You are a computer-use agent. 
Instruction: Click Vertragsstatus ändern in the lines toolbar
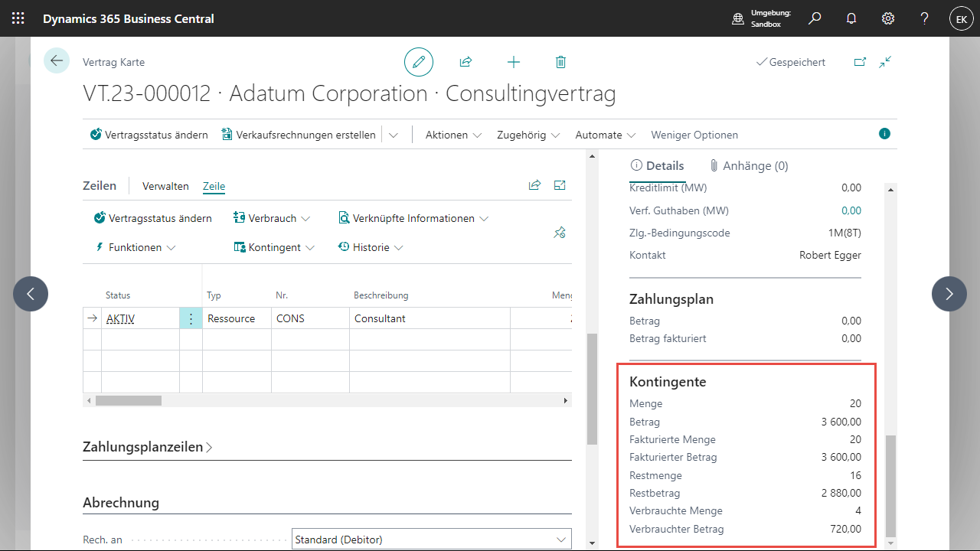click(152, 218)
